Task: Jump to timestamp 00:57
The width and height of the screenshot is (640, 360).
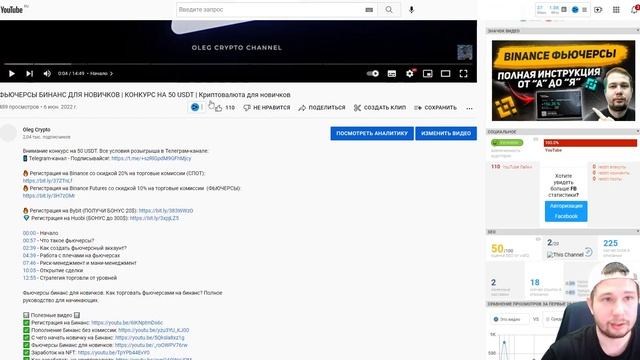Action: click(x=29, y=240)
